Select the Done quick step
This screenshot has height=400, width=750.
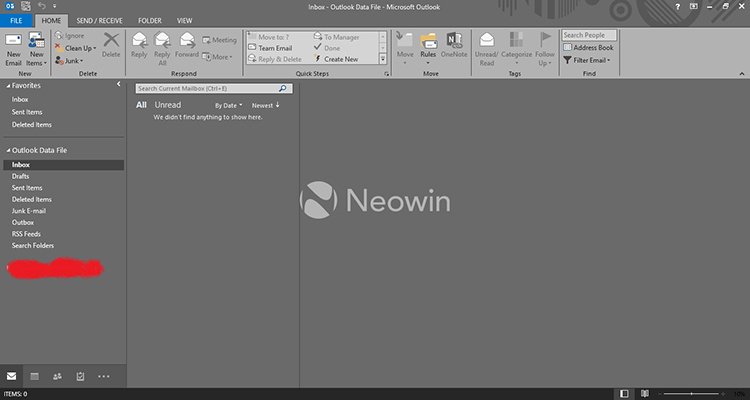point(327,48)
